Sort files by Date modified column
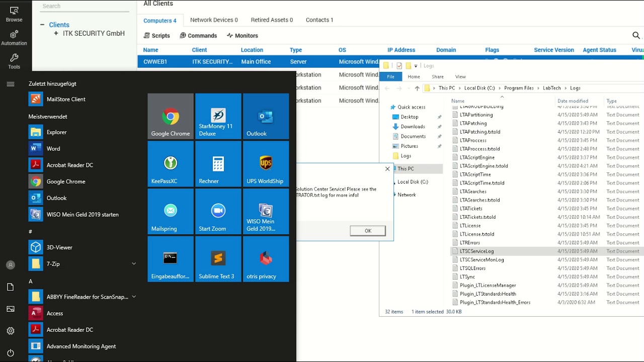Image resolution: width=644 pixels, height=362 pixels. click(573, 101)
